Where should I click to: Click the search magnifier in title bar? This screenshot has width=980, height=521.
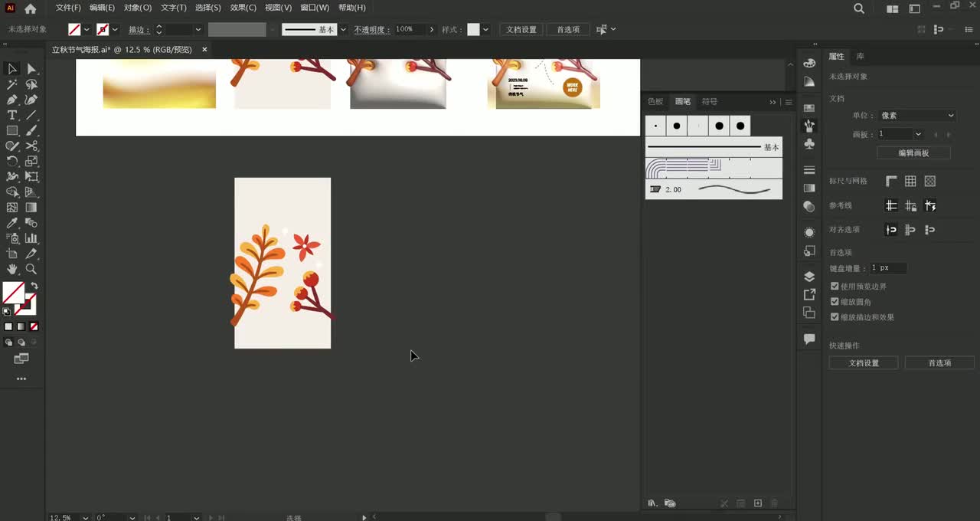pyautogui.click(x=859, y=8)
